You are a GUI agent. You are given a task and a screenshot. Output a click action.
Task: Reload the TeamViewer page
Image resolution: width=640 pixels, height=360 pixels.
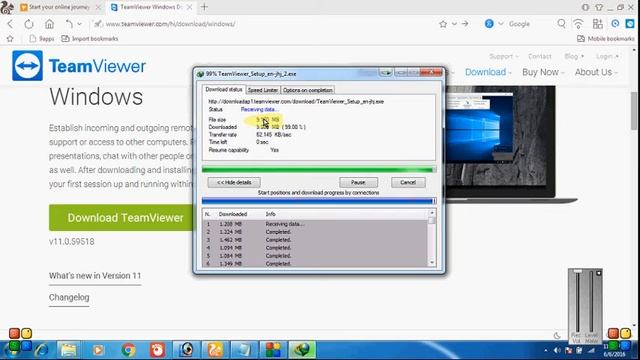click(29, 24)
